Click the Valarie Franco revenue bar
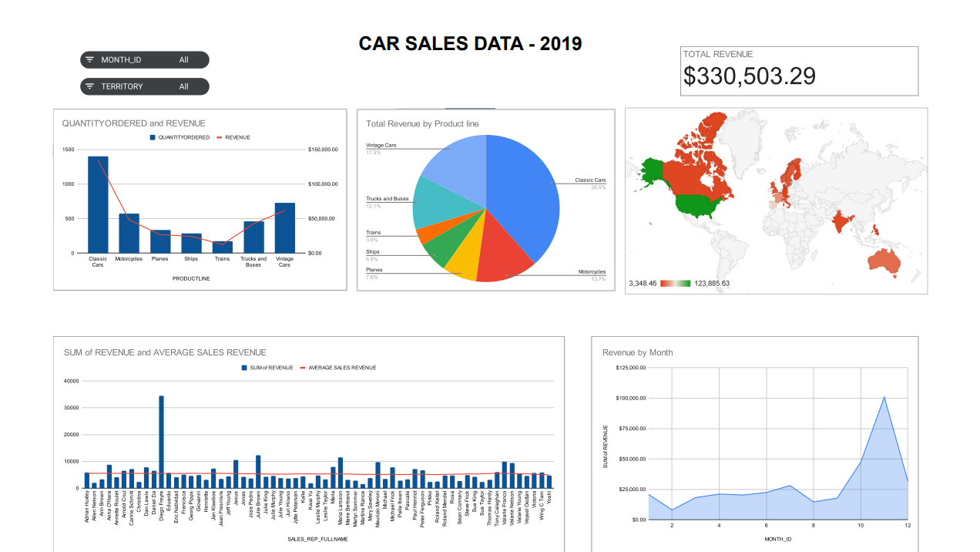This screenshot has height=552, width=980. (x=505, y=475)
